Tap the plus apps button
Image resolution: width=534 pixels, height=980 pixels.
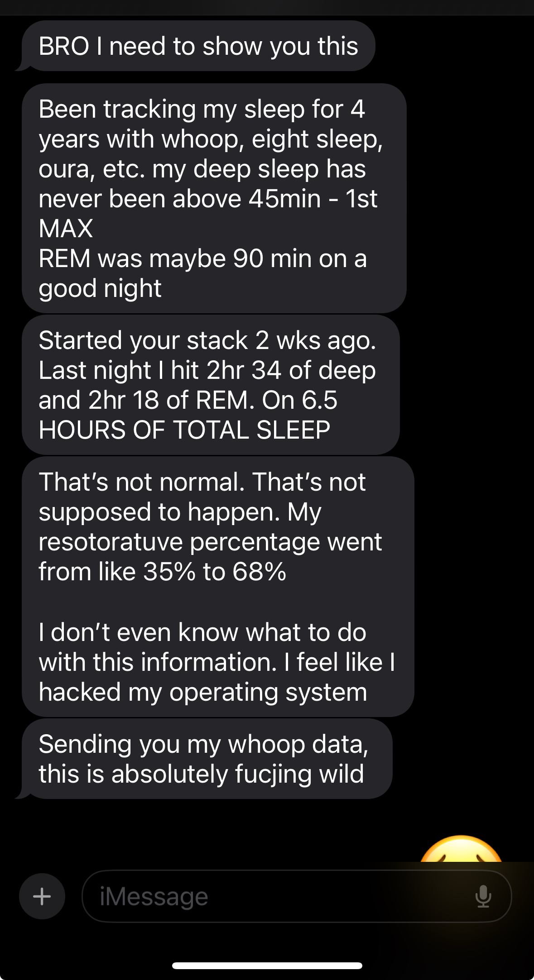point(42,896)
